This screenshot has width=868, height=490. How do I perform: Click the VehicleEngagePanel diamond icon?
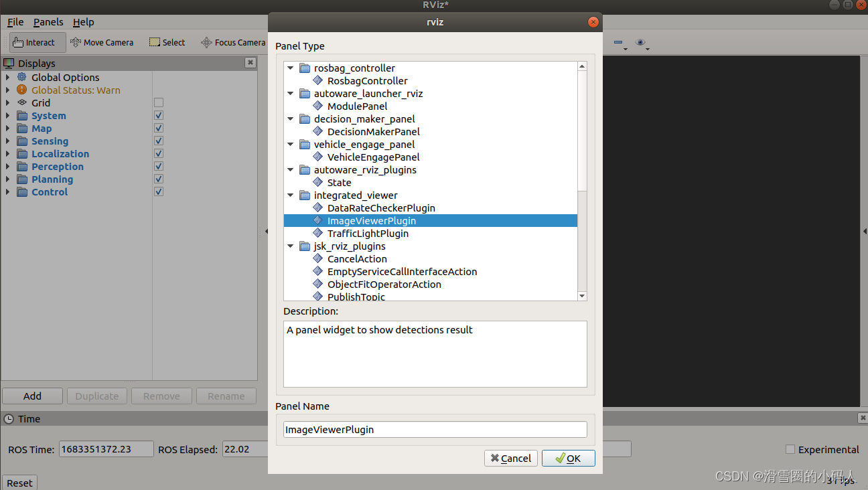click(x=318, y=157)
